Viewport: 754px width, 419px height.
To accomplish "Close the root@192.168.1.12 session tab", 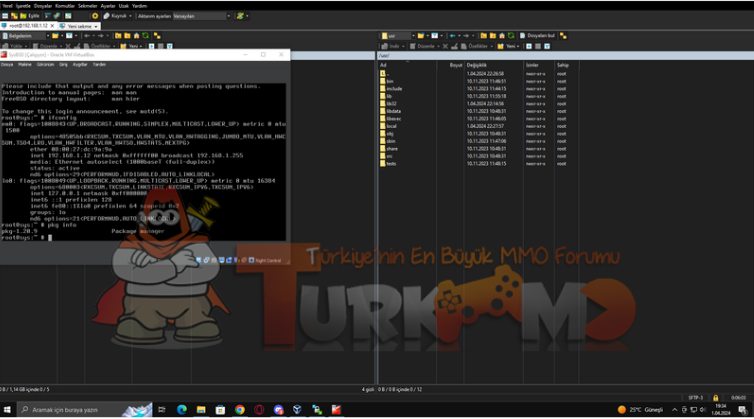I will click(x=52, y=25).
